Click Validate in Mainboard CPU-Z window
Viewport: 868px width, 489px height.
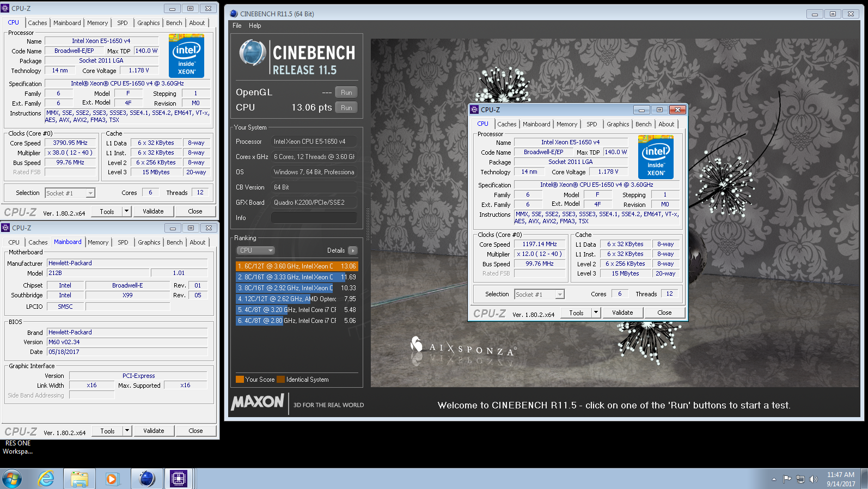click(x=154, y=431)
